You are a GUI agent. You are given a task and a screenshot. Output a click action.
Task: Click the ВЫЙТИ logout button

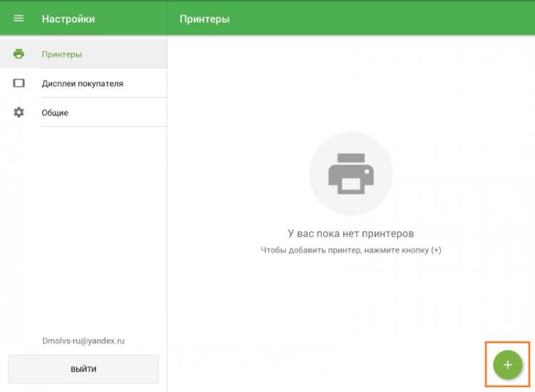[83, 368]
